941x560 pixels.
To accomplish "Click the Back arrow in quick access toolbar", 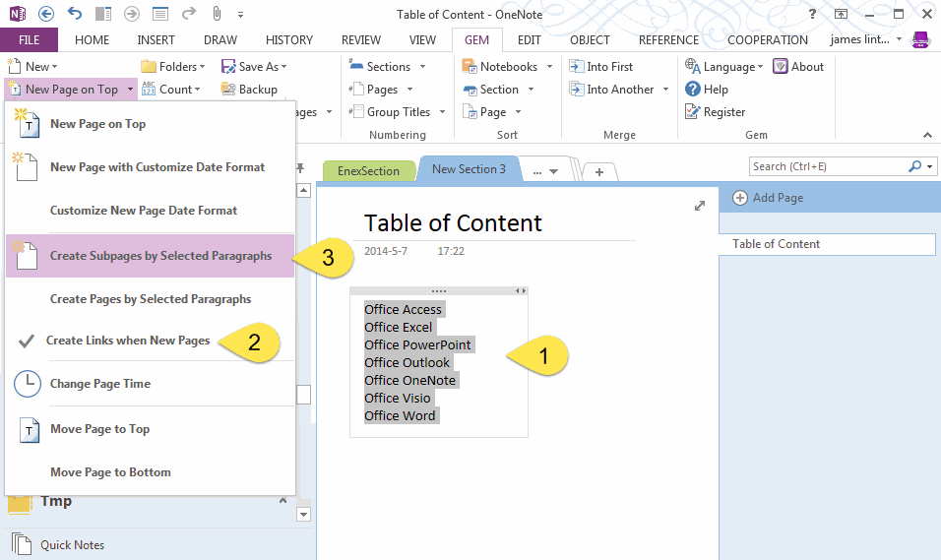I will pos(46,13).
